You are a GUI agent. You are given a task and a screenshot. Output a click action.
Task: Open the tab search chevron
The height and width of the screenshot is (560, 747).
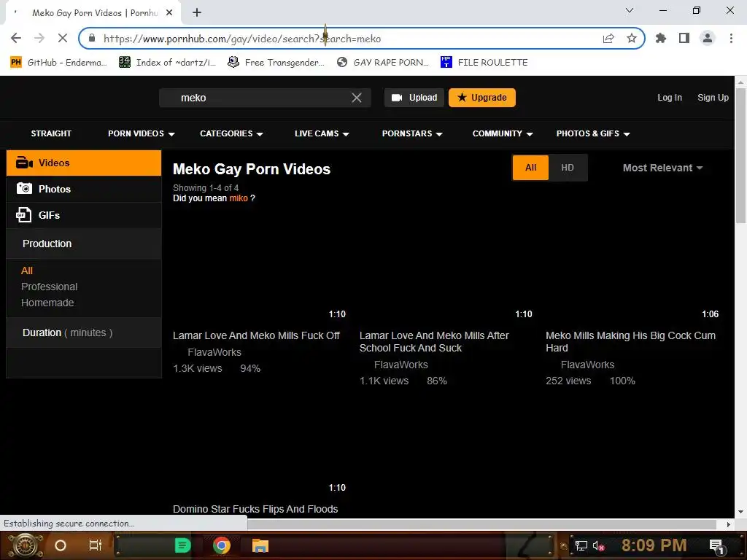click(630, 10)
